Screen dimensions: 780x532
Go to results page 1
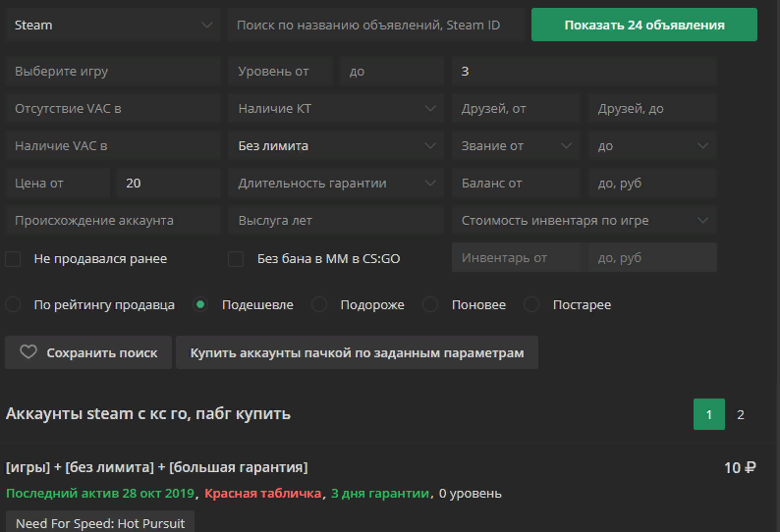point(709,414)
